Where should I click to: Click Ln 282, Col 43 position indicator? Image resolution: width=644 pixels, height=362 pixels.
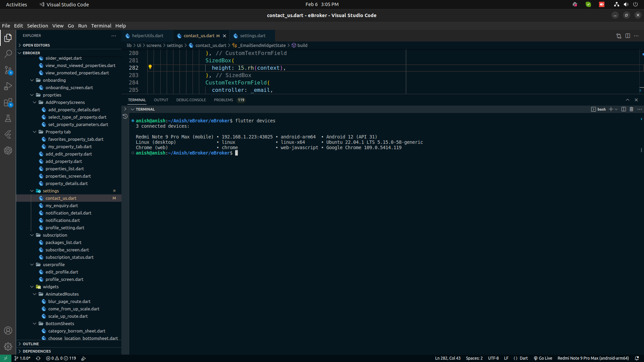click(x=448, y=358)
